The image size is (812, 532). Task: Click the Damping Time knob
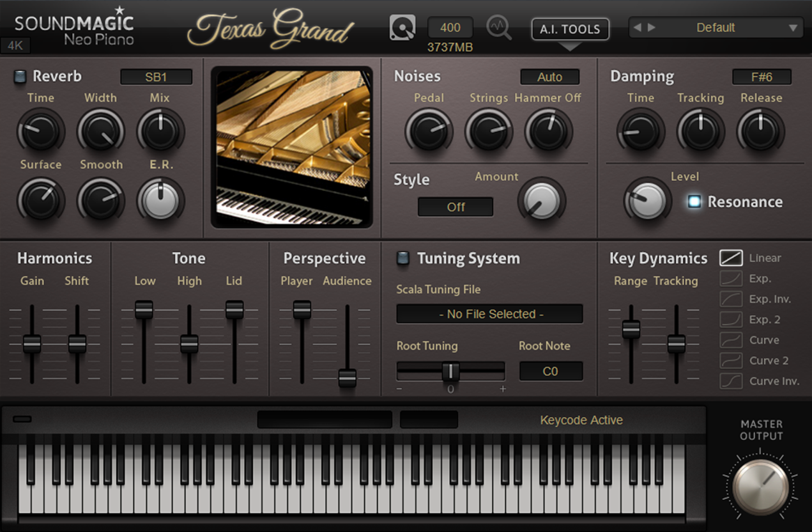pyautogui.click(x=640, y=131)
